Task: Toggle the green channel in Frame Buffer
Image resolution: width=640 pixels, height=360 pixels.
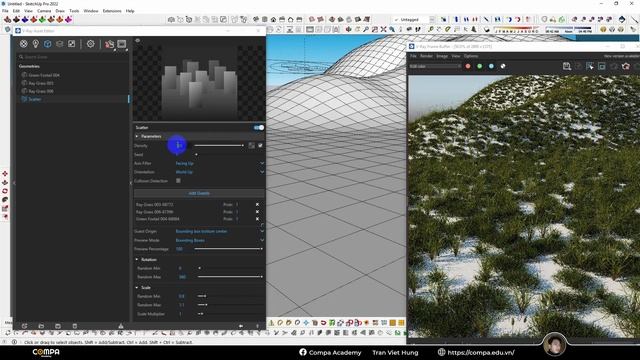Action: (x=480, y=66)
